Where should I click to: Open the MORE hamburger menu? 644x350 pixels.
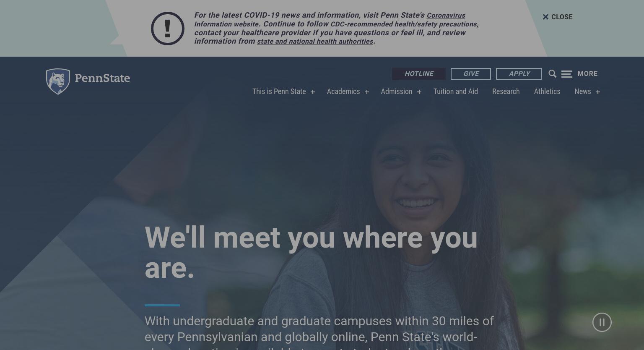coord(579,74)
